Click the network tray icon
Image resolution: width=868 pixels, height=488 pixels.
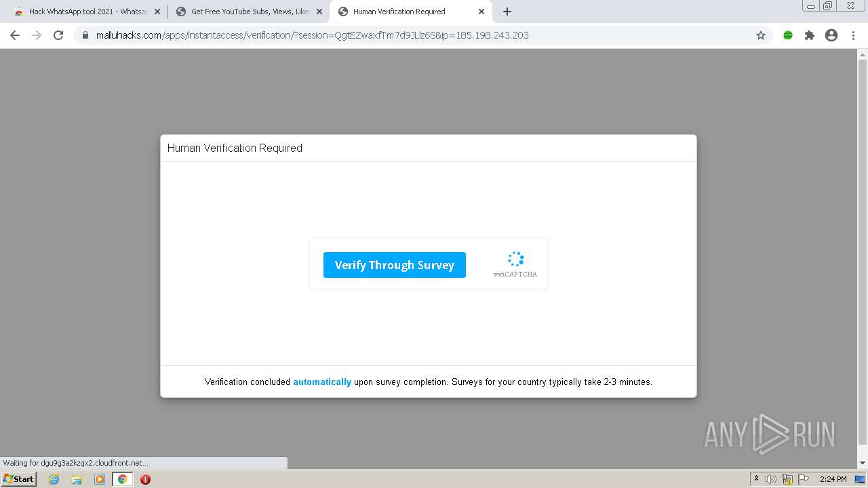pyautogui.click(x=787, y=479)
